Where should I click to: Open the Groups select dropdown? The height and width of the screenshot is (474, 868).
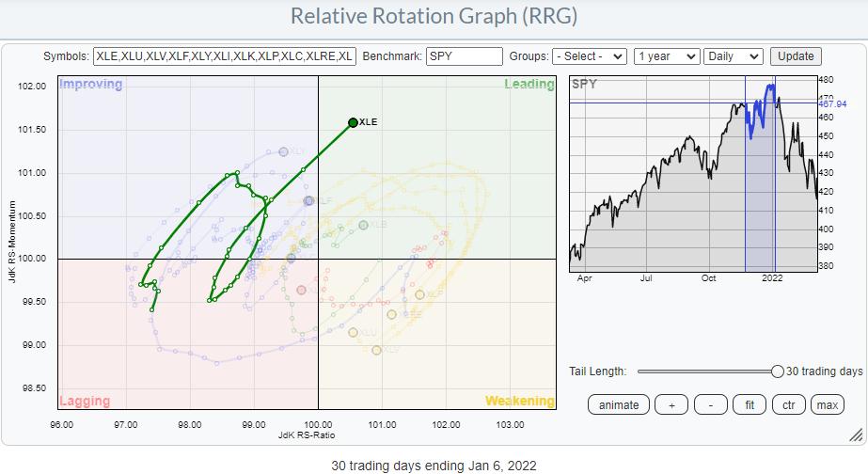[590, 56]
